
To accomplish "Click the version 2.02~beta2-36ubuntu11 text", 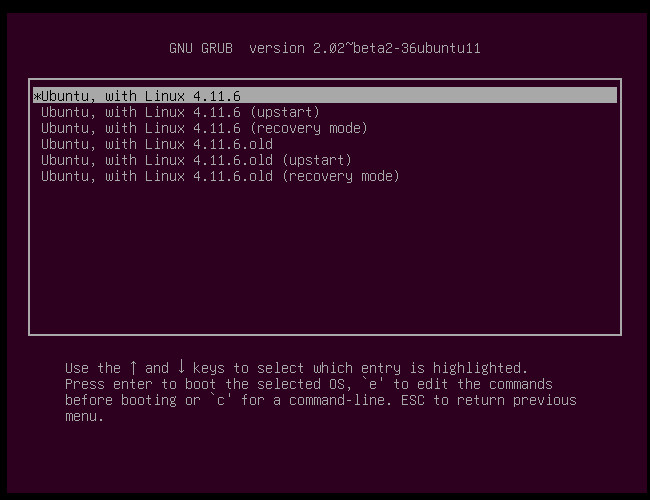I will click(364, 48).
